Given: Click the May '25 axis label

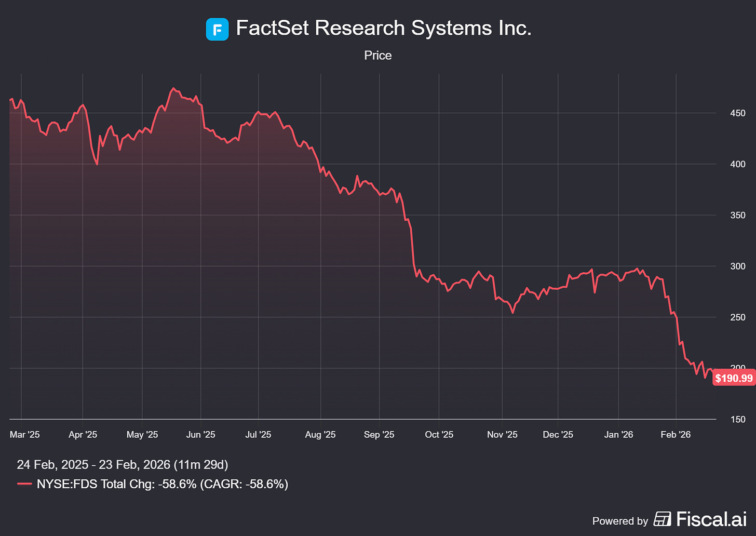Looking at the screenshot, I should [x=142, y=435].
